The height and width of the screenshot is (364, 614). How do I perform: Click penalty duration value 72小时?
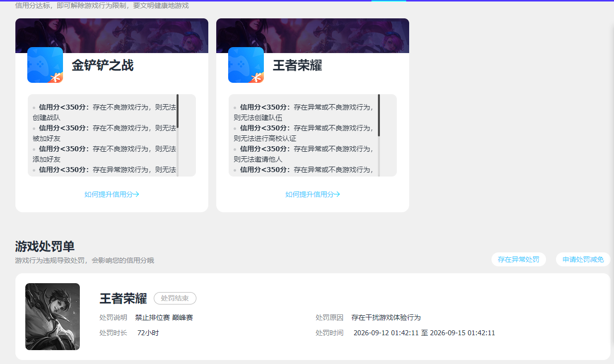148,333
